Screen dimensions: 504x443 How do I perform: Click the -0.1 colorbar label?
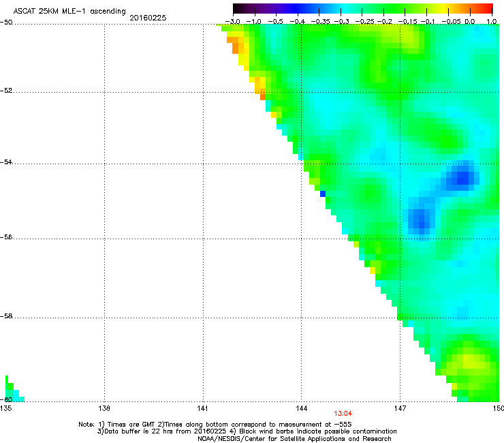point(428,22)
